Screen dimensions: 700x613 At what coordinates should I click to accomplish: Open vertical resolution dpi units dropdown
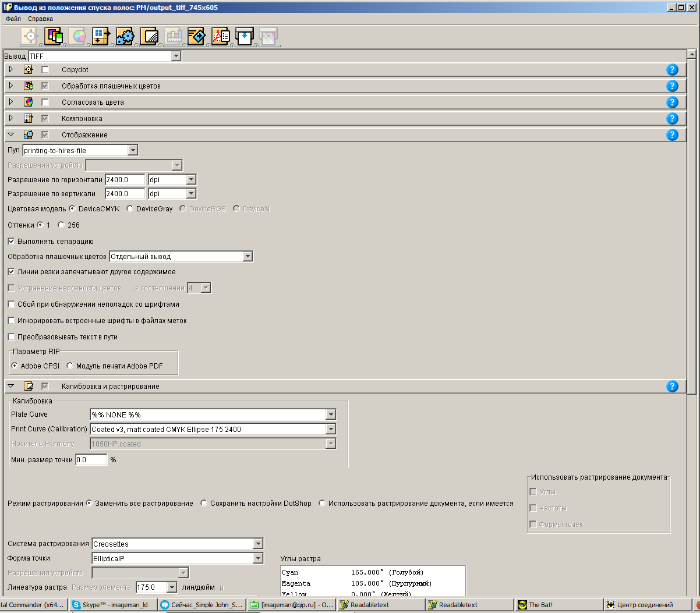coord(191,193)
